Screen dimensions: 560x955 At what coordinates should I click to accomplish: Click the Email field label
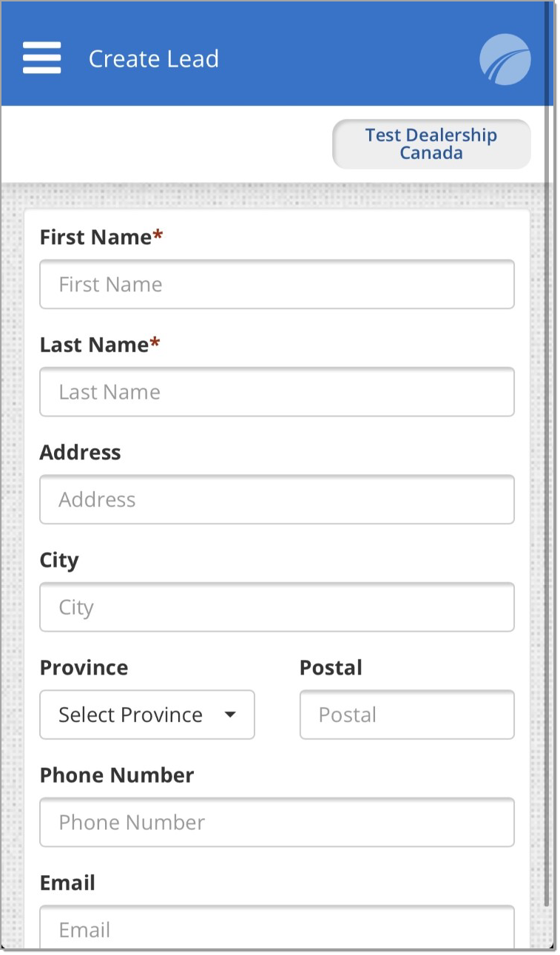click(67, 883)
